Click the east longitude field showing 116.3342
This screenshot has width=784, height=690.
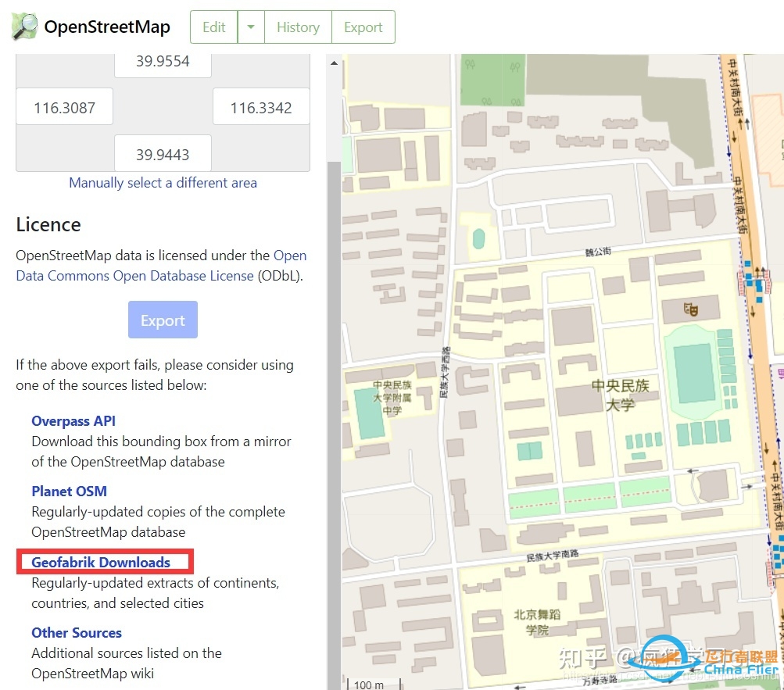coord(260,106)
